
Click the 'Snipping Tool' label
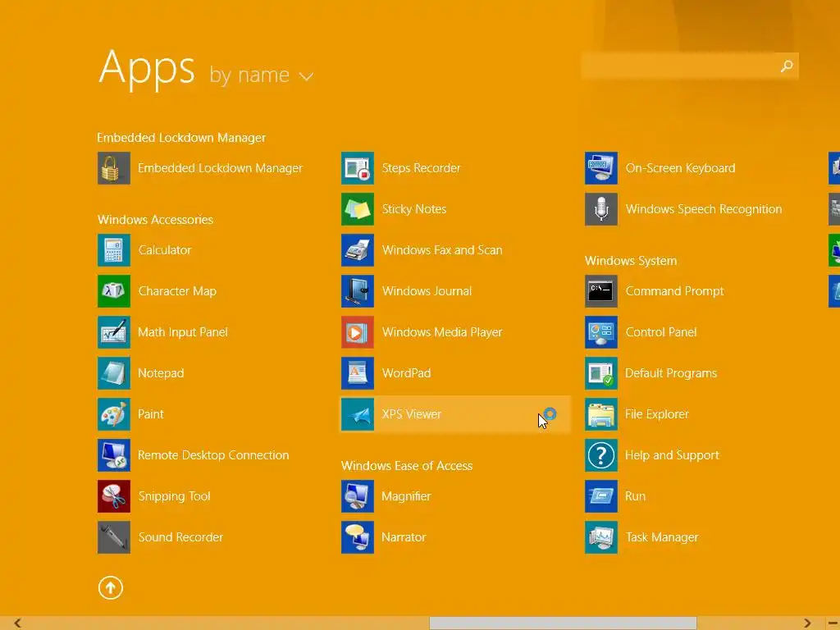[174, 496]
